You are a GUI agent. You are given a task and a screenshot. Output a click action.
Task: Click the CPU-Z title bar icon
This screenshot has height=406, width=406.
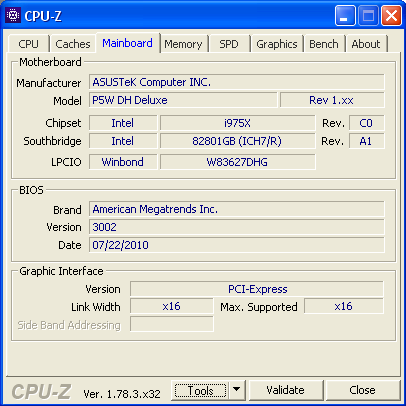(13, 15)
